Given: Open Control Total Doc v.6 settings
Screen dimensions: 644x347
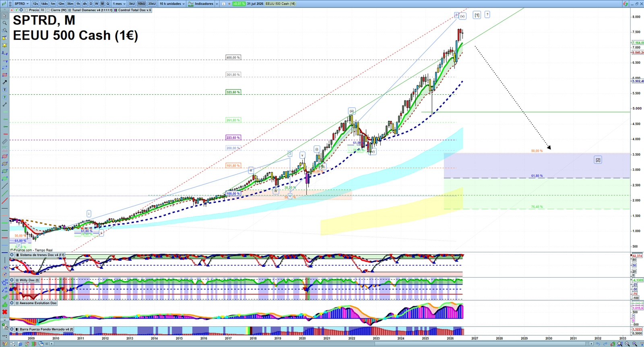Looking at the screenshot, I should (x=132, y=10).
